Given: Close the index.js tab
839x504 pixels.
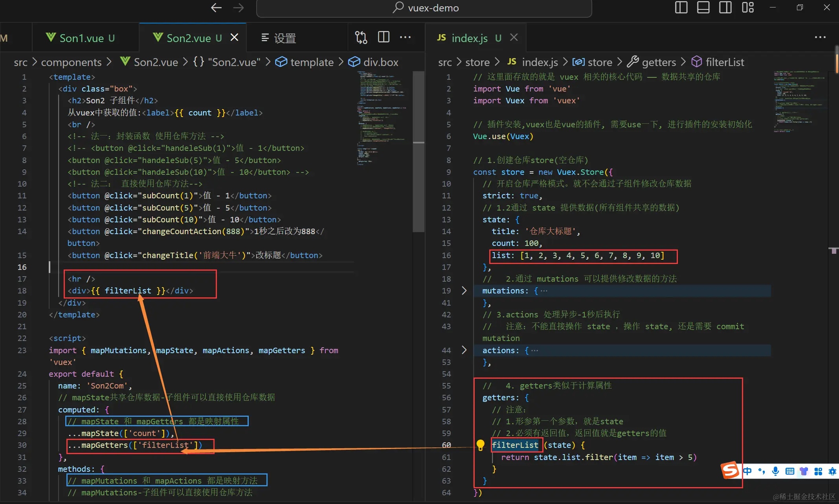Looking at the screenshot, I should tap(514, 37).
